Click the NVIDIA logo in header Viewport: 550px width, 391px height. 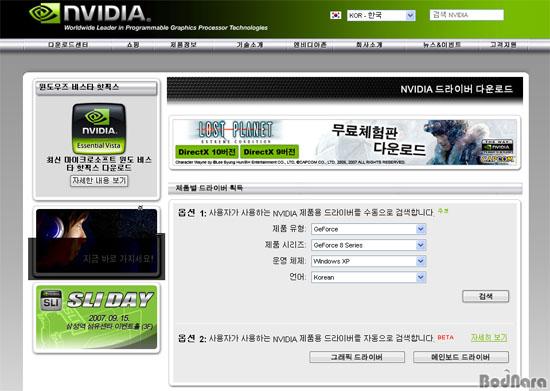[x=90, y=13]
